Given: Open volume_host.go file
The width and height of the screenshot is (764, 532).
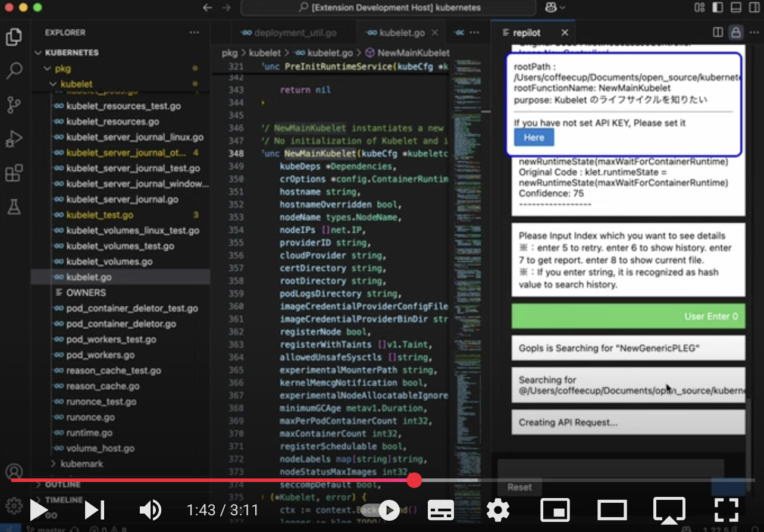Looking at the screenshot, I should pos(120,448).
